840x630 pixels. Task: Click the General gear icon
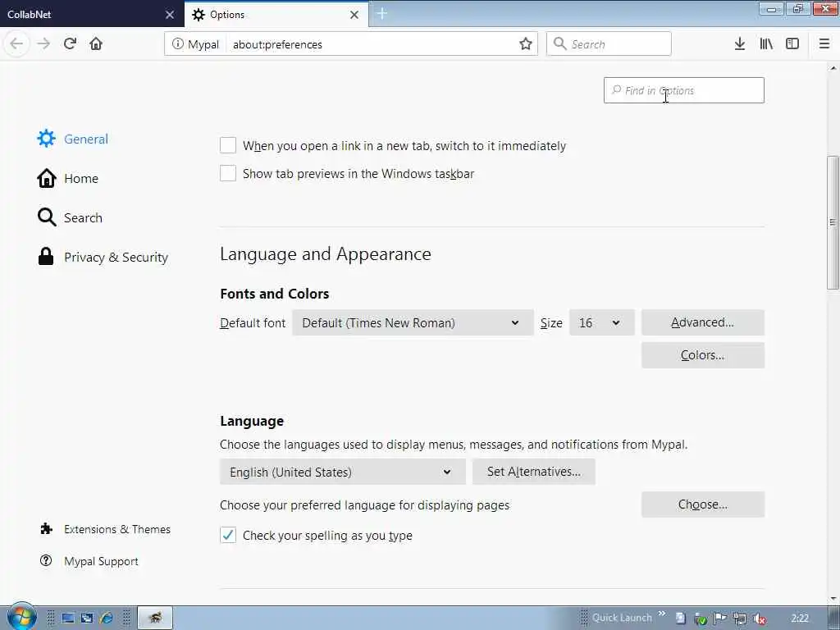pyautogui.click(x=46, y=139)
